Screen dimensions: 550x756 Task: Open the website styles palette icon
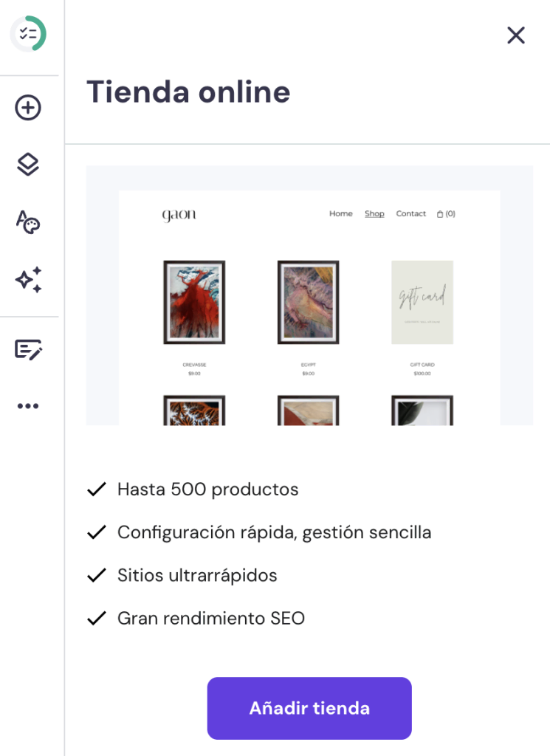[x=28, y=221]
